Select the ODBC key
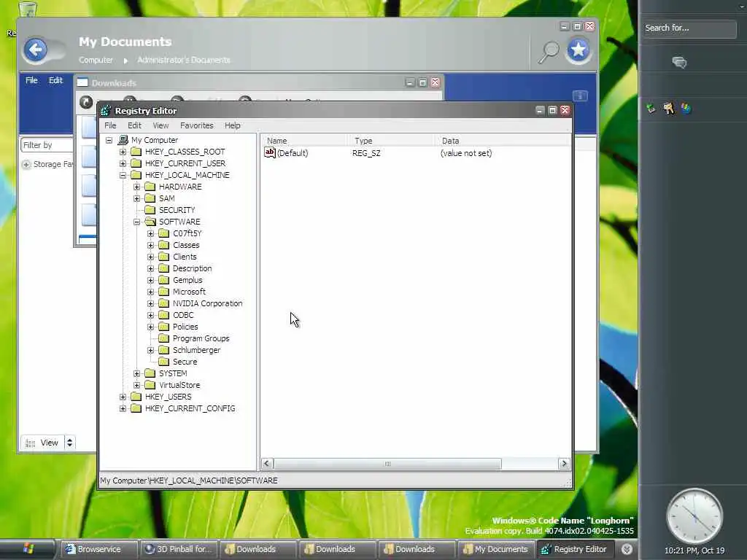 click(x=183, y=315)
